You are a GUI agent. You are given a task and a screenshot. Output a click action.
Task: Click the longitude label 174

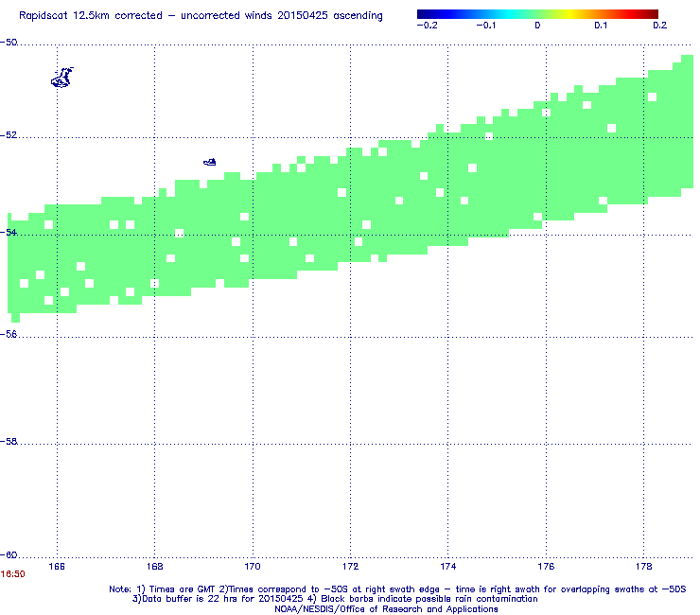coord(447,567)
